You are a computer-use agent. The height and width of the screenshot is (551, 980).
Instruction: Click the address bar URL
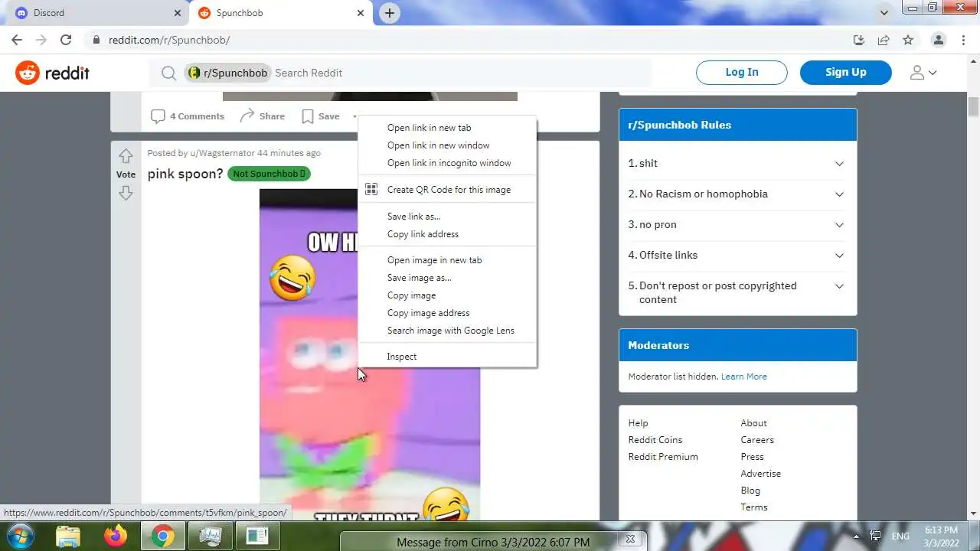click(x=169, y=40)
